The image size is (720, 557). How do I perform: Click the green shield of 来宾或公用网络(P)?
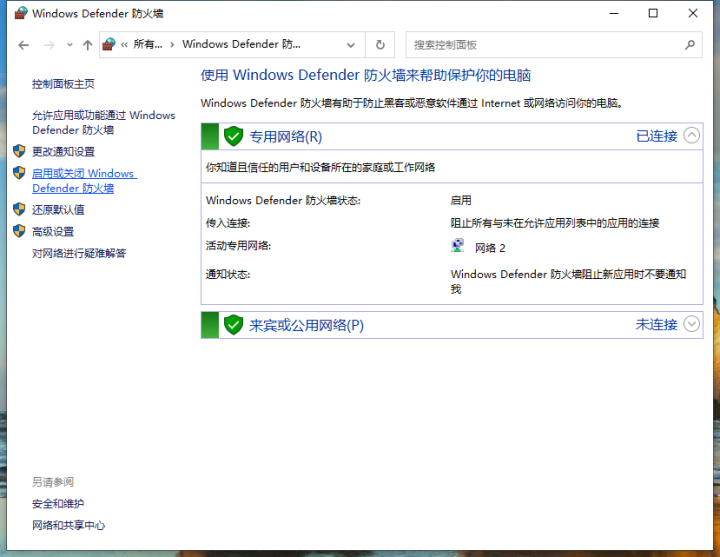pyautogui.click(x=233, y=325)
